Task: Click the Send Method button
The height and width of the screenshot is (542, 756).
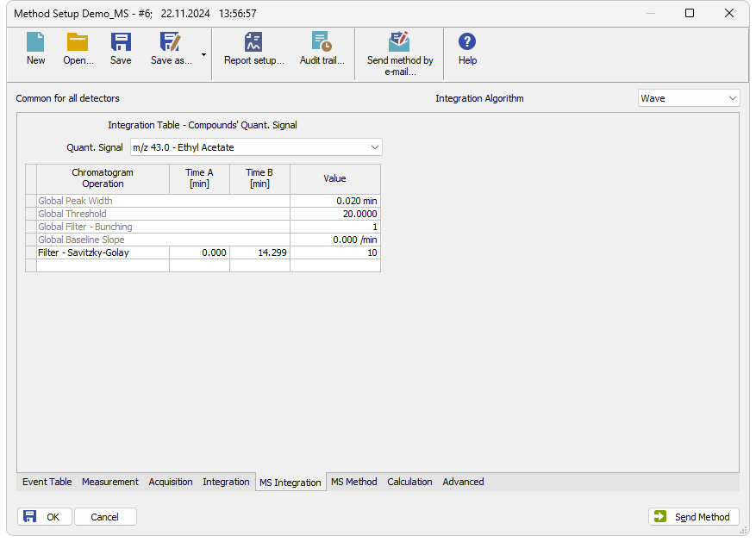Action: (693, 517)
